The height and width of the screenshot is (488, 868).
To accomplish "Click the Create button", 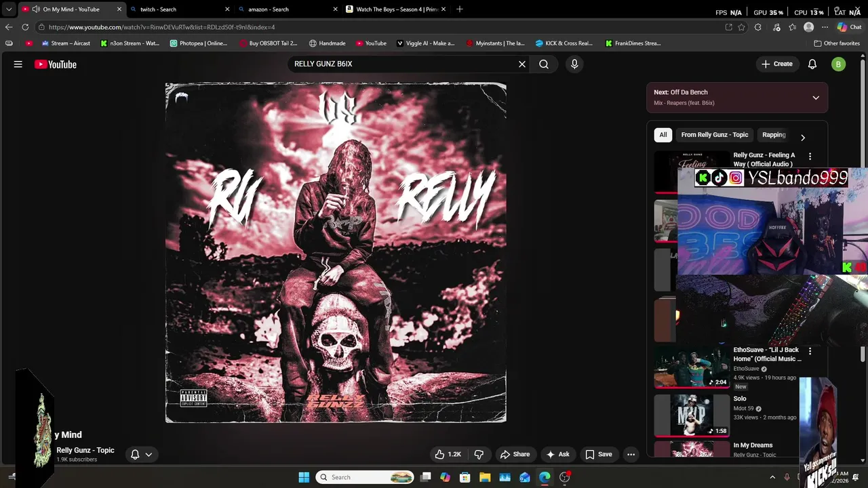I will [x=776, y=64].
